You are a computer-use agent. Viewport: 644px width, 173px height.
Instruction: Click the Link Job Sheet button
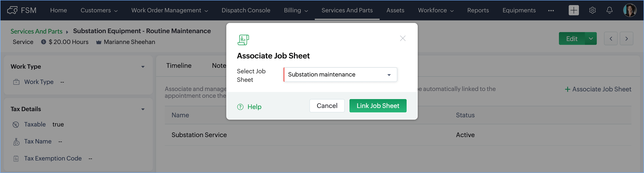378,106
